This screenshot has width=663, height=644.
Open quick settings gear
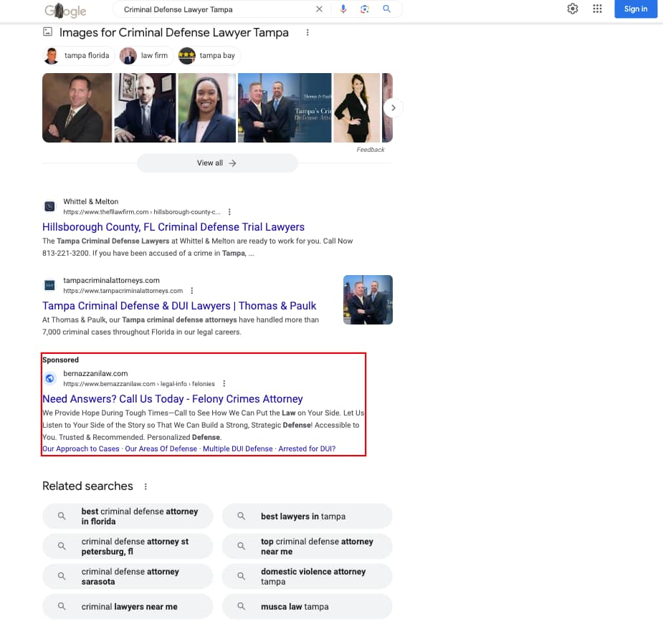pyautogui.click(x=573, y=9)
